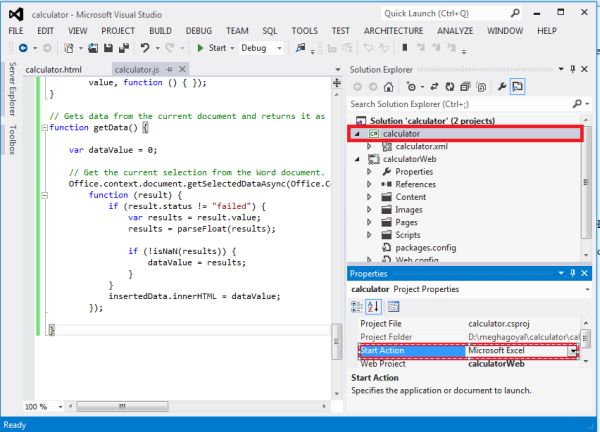Toggle Categorized view in Properties panel
Viewport: 600px width, 432px height.
358,306
